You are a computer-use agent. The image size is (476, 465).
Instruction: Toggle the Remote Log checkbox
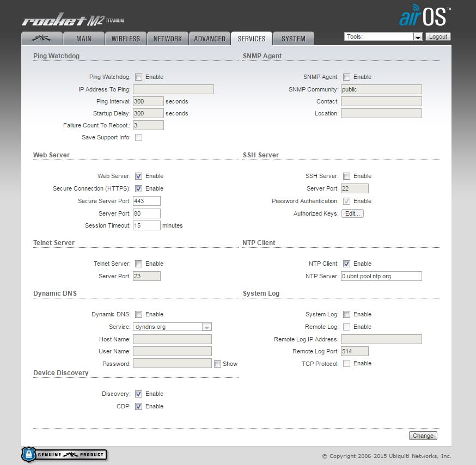point(346,327)
